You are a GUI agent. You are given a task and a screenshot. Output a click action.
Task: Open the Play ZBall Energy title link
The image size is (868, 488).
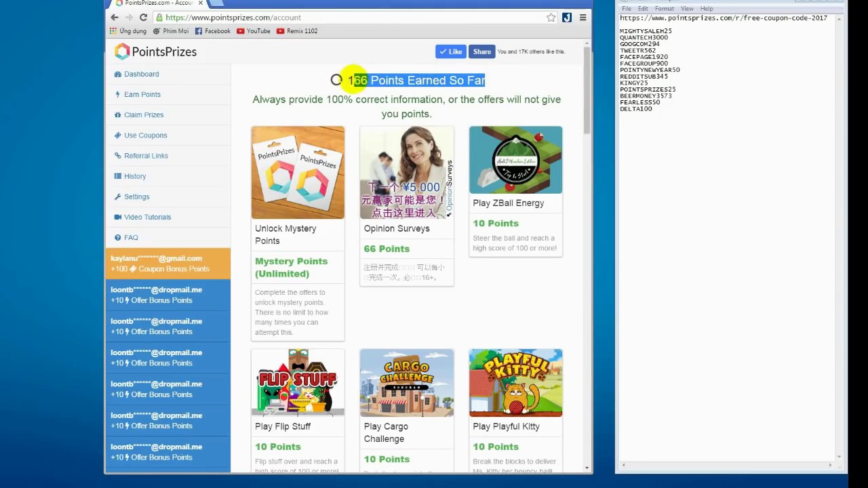pos(509,203)
